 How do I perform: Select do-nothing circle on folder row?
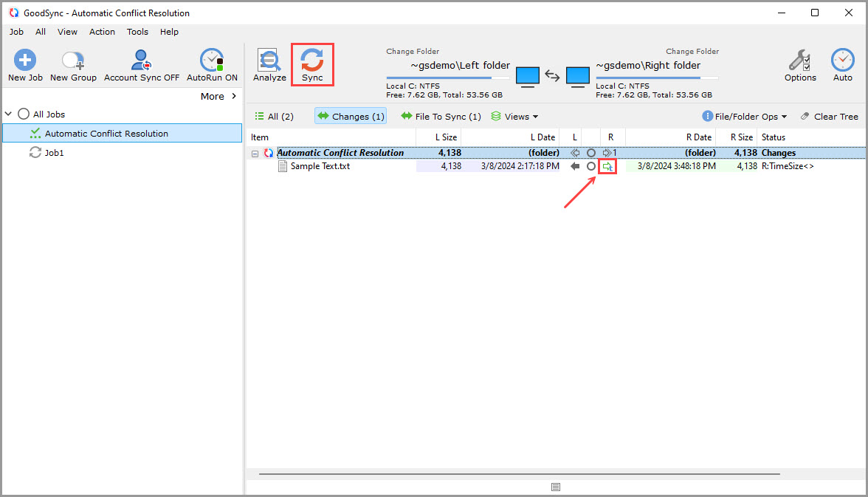pos(591,153)
